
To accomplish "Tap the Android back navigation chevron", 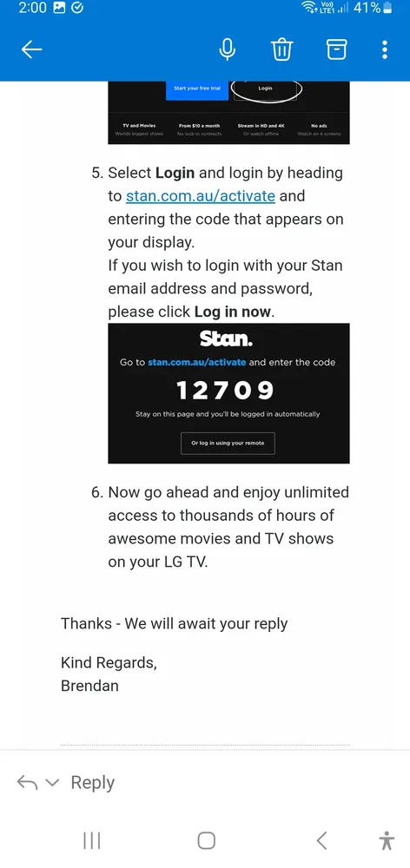I will (x=321, y=840).
